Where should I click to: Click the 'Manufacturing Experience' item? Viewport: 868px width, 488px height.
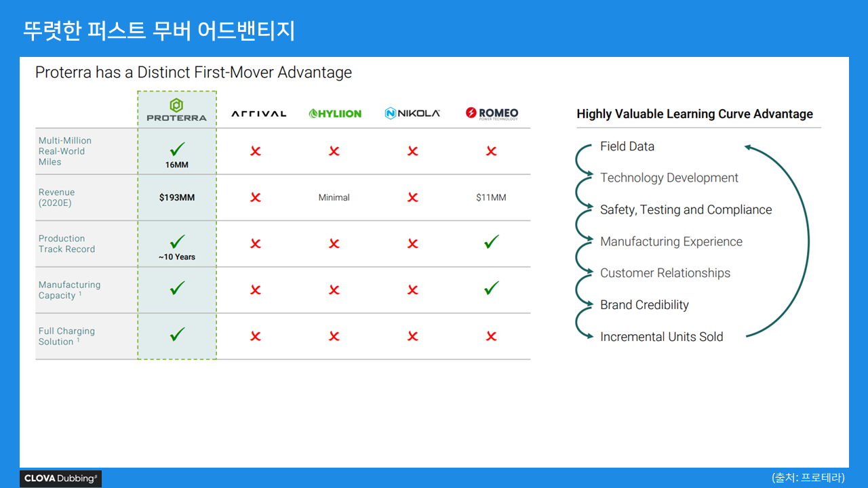pos(671,242)
